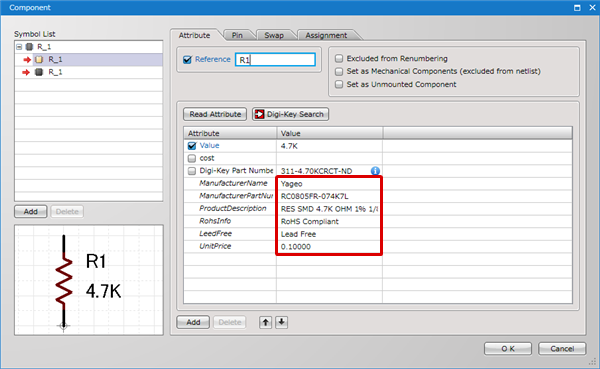Viewport: 600px width, 369px height.
Task: Click the Digi-Key Search button
Action: (x=290, y=114)
